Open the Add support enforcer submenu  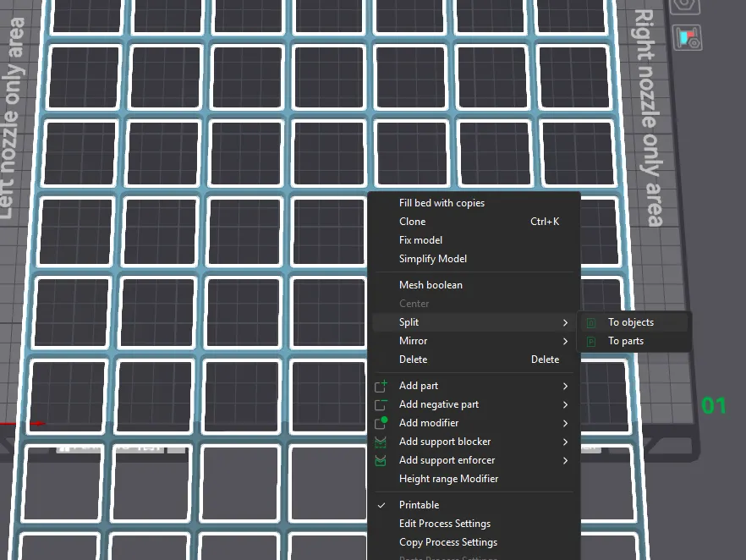click(x=474, y=460)
